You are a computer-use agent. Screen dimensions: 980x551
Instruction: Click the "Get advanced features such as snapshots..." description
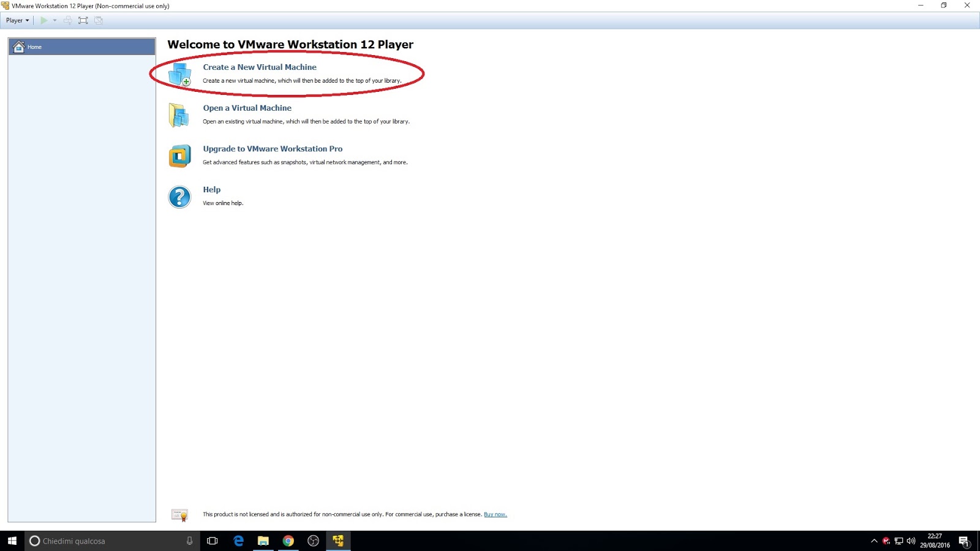pyautogui.click(x=305, y=163)
